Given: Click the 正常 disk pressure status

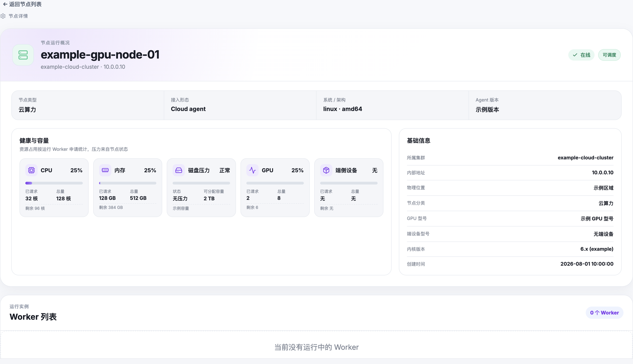Looking at the screenshot, I should (225, 170).
